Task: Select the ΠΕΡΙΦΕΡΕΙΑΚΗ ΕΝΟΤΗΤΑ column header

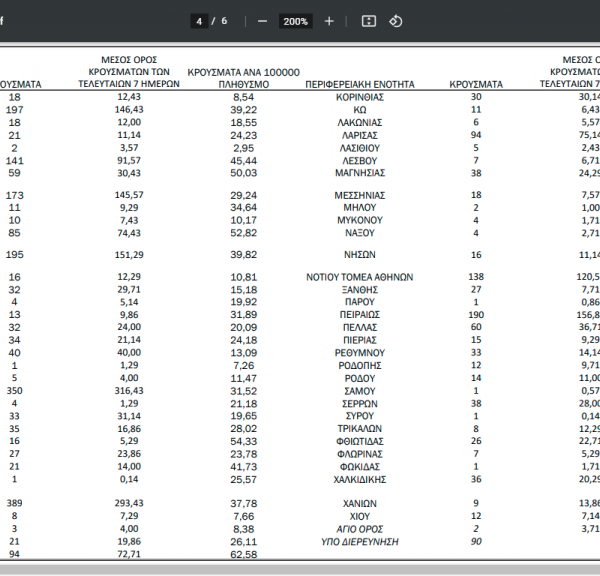Action: click(360, 84)
